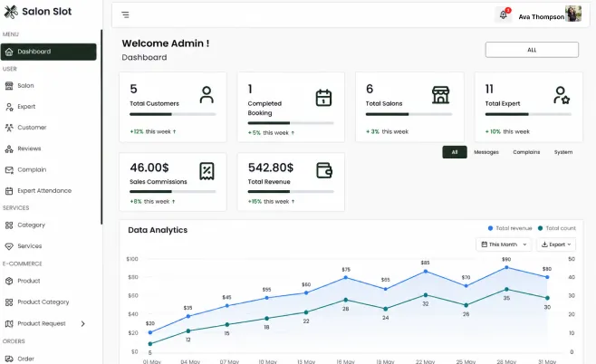Select the All notifications tab
This screenshot has height=364, width=596.
[455, 152]
